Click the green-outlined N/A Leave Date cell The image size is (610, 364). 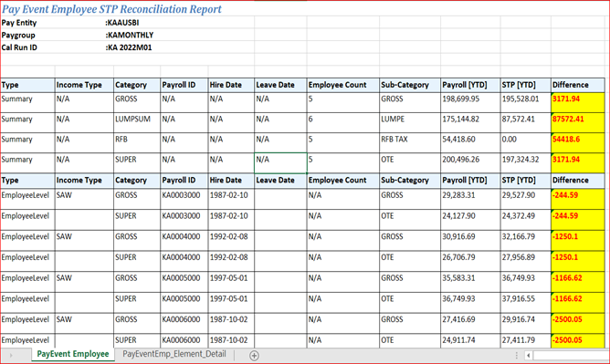(280, 163)
